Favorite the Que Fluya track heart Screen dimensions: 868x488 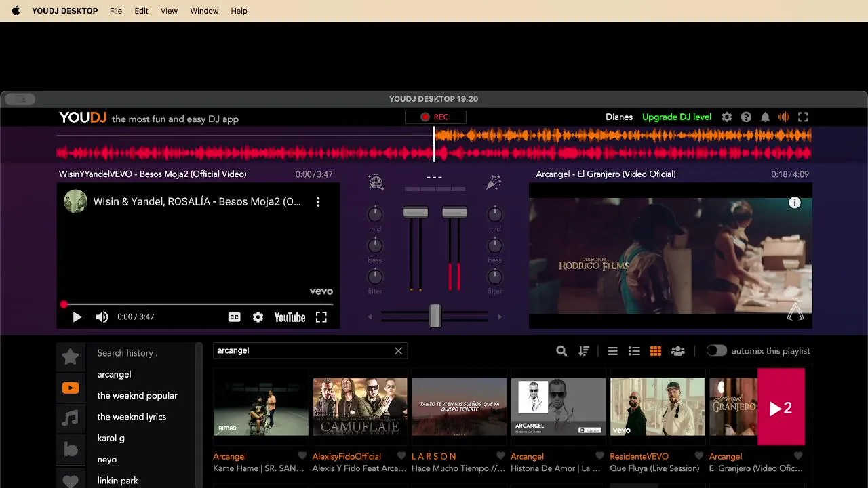point(699,456)
